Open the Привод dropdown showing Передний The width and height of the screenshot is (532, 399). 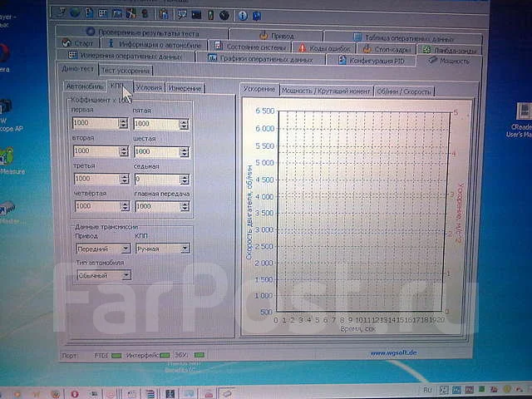[103, 249]
